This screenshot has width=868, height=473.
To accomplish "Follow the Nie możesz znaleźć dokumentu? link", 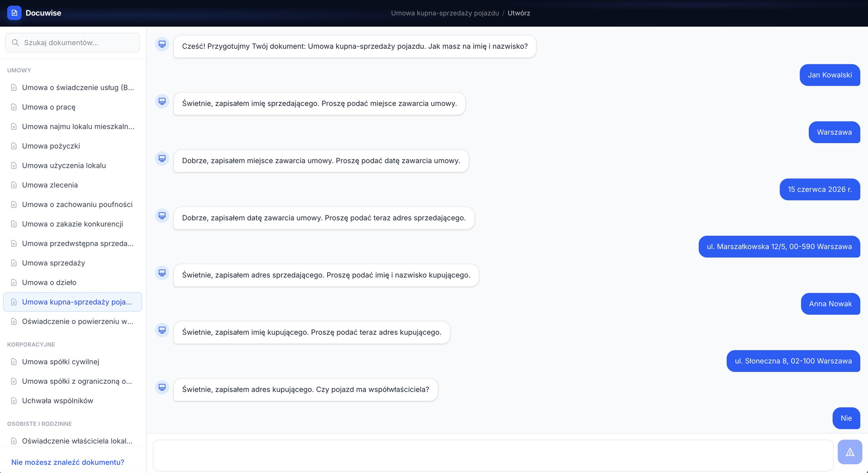I will [68, 462].
